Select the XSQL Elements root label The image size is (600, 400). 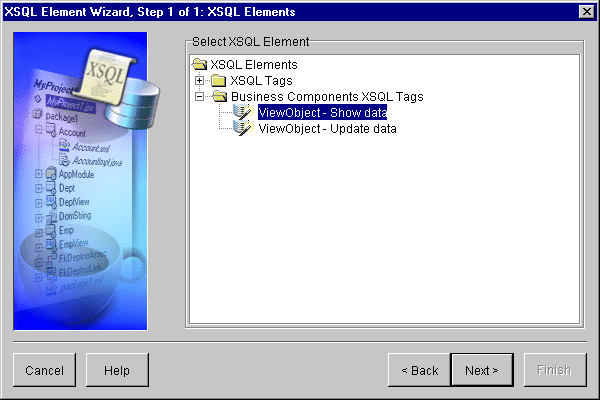coord(254,65)
